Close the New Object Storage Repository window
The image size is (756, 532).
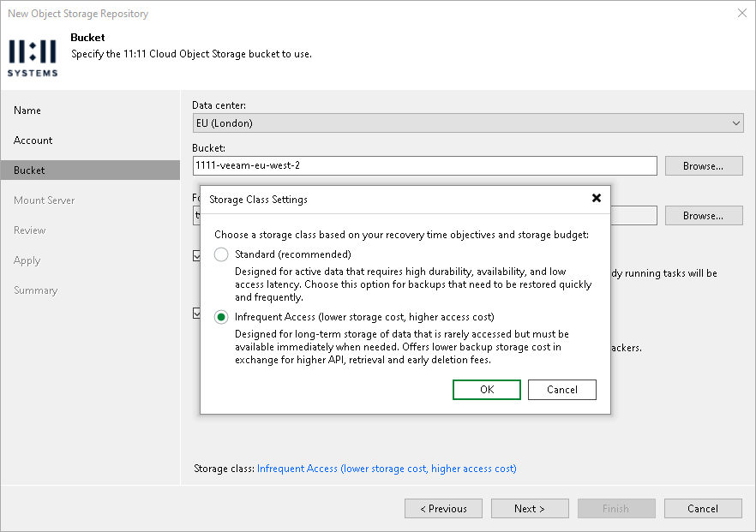[742, 13]
